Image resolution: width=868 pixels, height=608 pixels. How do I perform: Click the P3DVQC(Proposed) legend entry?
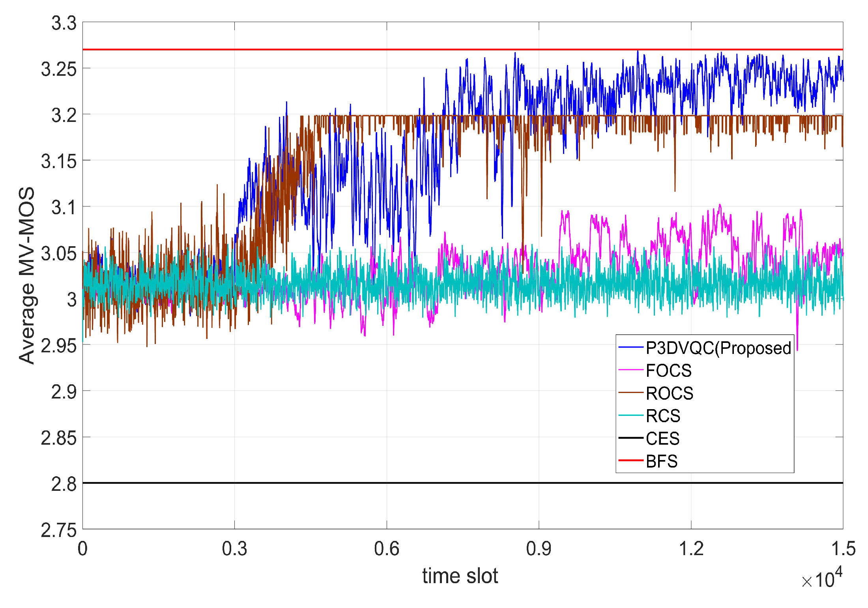pos(718,348)
